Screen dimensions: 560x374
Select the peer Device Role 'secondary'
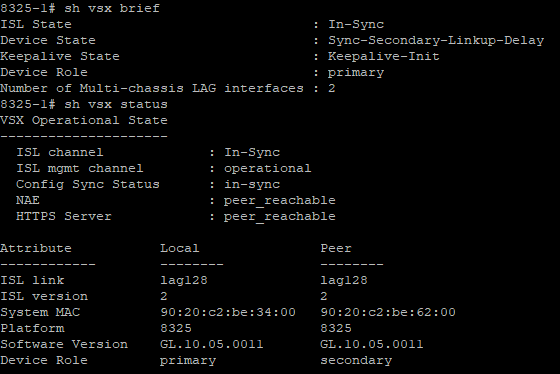point(356,360)
